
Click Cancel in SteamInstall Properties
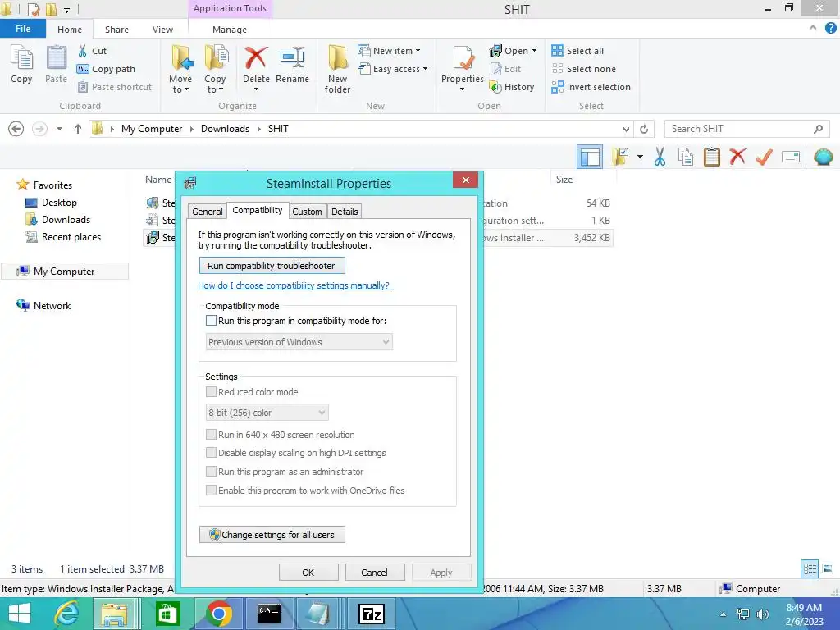pyautogui.click(x=374, y=572)
